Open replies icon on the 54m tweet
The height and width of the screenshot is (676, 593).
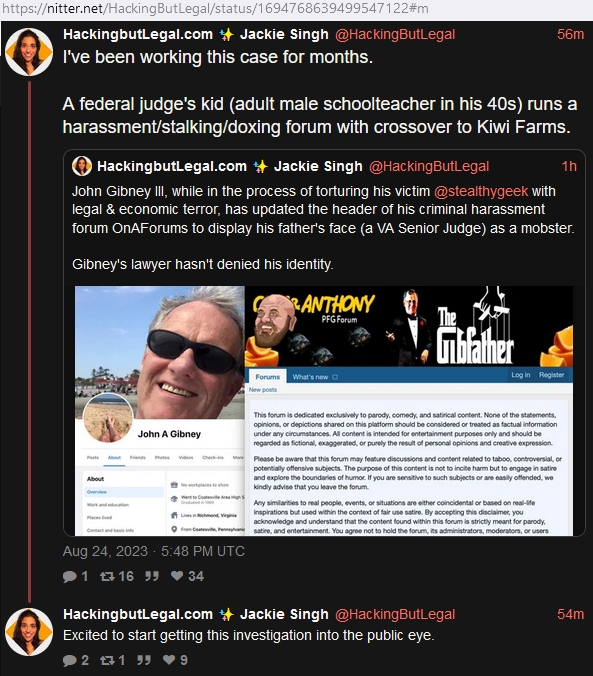click(70, 660)
